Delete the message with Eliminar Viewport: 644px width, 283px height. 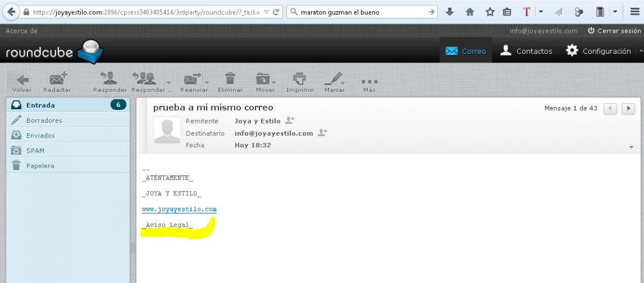[x=230, y=82]
